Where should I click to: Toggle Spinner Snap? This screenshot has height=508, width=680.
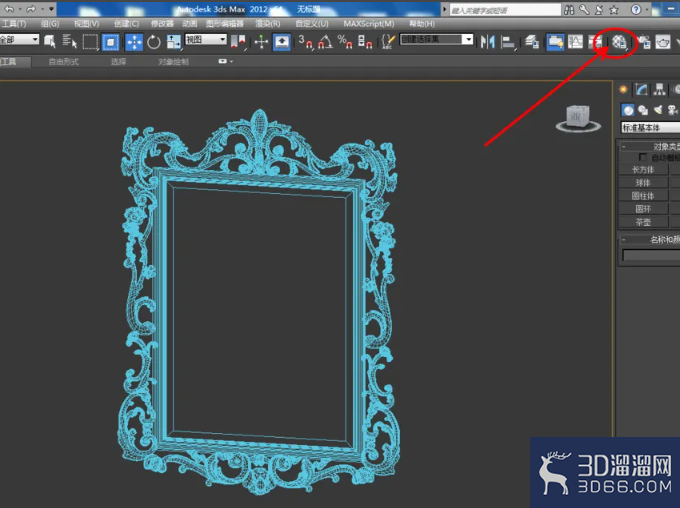(365, 42)
